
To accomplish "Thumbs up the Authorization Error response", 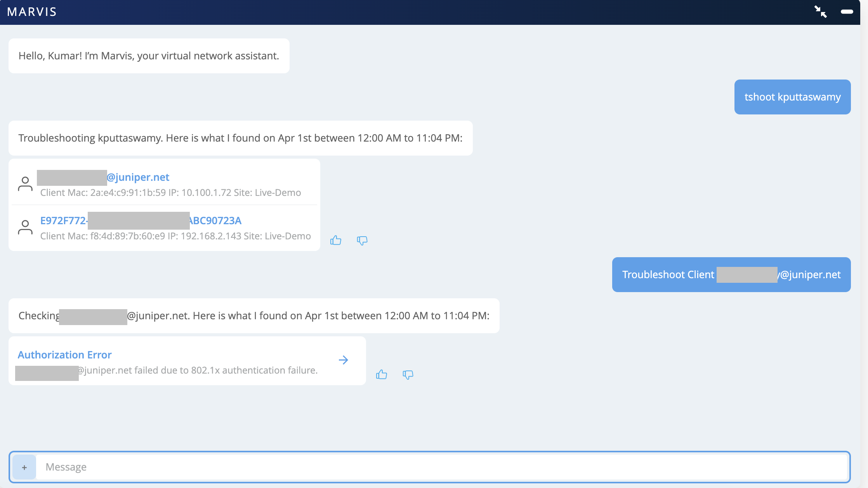I will (x=382, y=374).
